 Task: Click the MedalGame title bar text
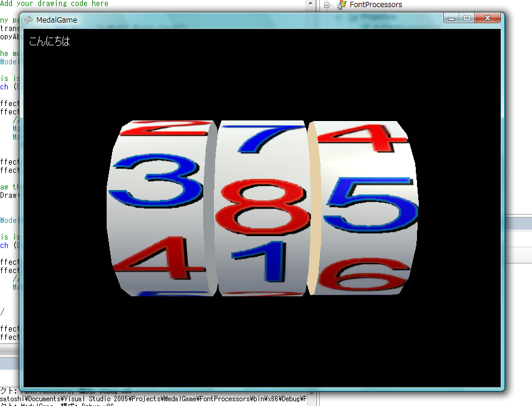pyautogui.click(x=57, y=20)
